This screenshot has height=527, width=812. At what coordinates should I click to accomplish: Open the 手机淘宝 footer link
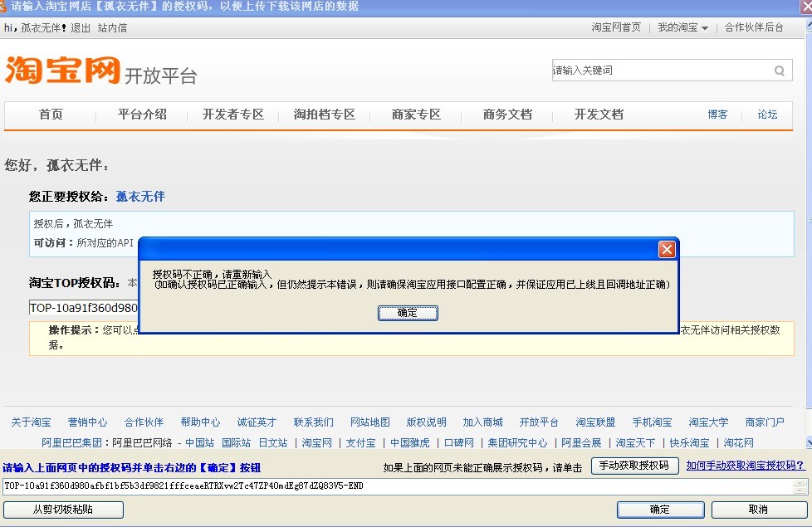pos(652,422)
